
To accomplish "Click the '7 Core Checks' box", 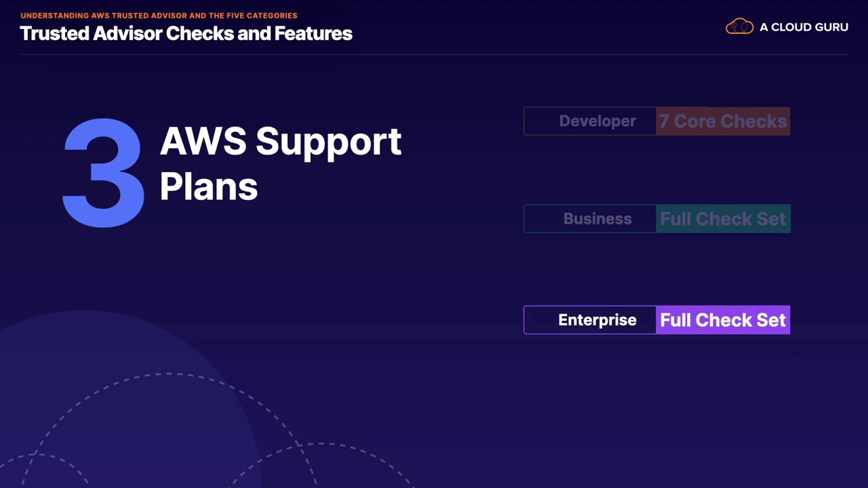I will click(x=723, y=121).
